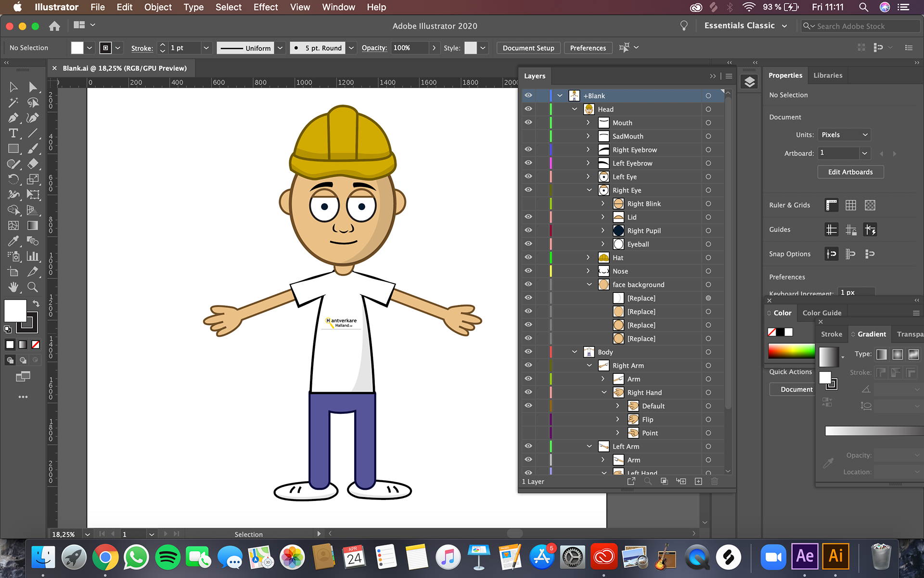Select the Selection tool arrow
This screenshot has width=924, height=578.
pos(13,87)
